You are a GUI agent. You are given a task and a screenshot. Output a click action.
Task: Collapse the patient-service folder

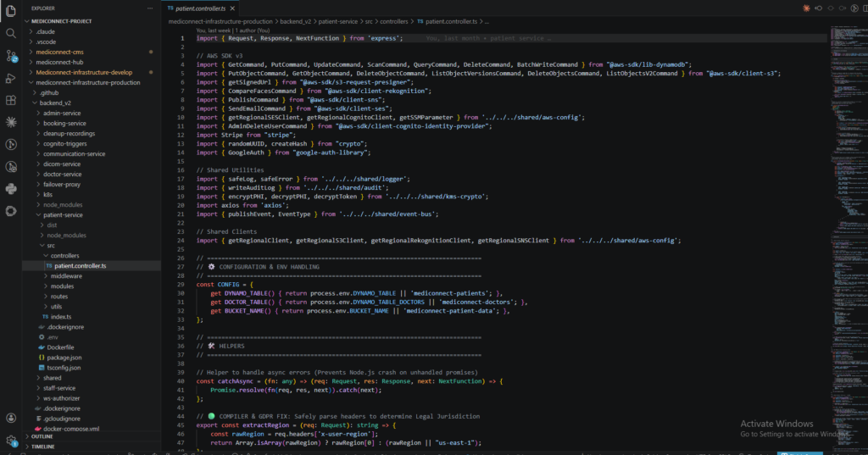point(92,214)
